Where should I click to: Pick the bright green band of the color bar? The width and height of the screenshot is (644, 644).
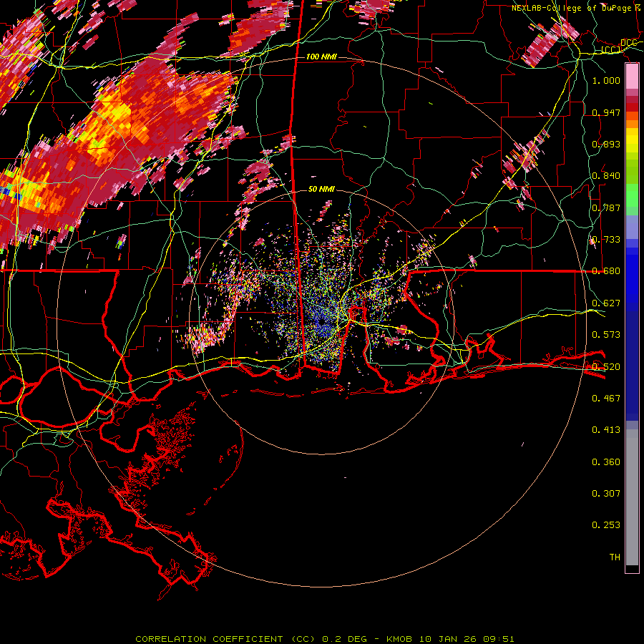632,195
